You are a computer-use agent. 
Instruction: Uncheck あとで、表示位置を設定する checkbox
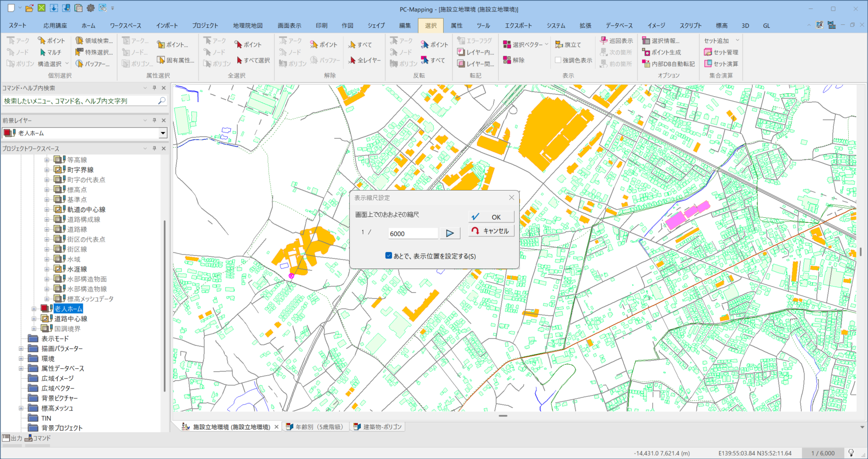[x=389, y=256]
